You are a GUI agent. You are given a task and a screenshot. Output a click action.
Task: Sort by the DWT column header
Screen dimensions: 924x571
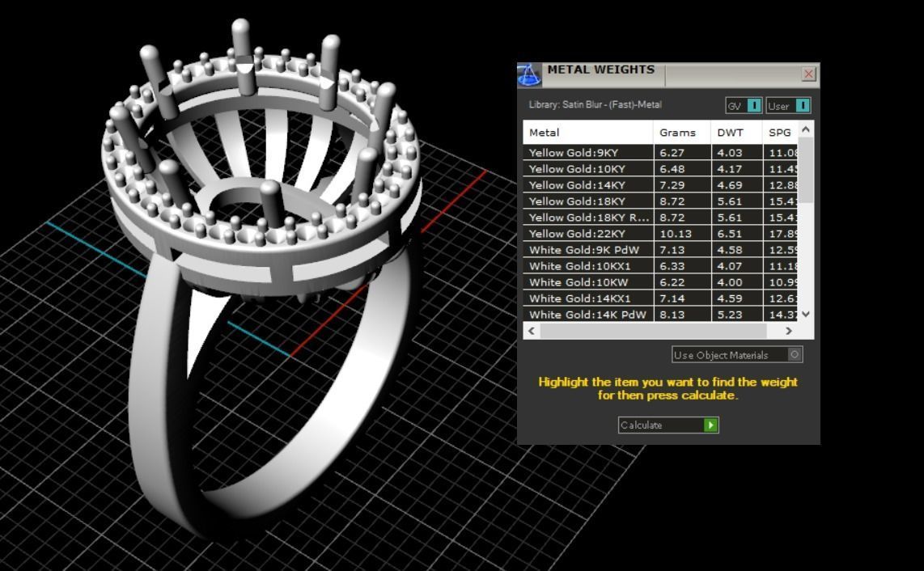tap(736, 133)
